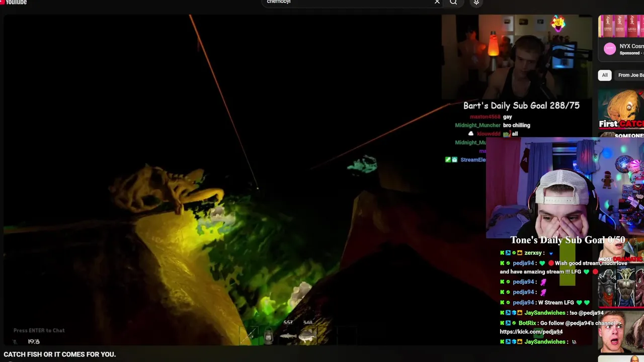
Task: Click the magnifying glass search button
Action: (x=453, y=2)
